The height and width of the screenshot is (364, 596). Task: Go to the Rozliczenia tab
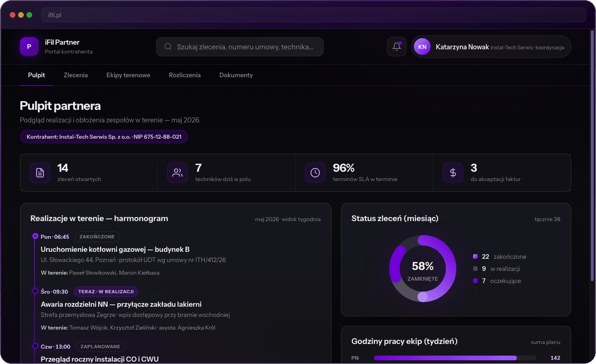[x=185, y=75]
